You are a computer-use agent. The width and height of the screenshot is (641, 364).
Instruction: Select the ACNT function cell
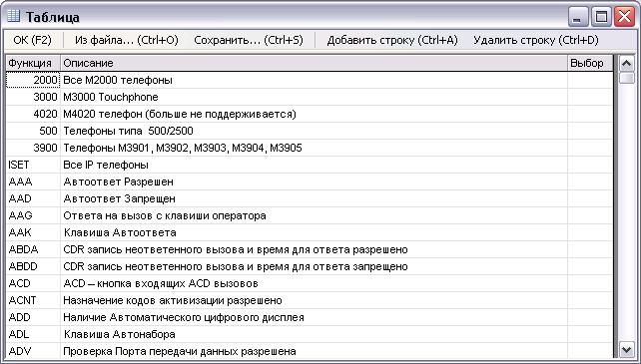coord(33,301)
